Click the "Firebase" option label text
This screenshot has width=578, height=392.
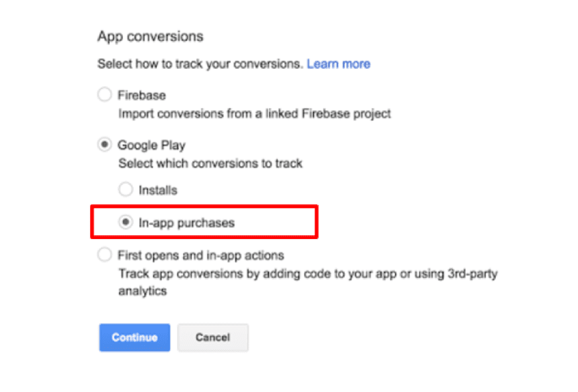click(141, 95)
